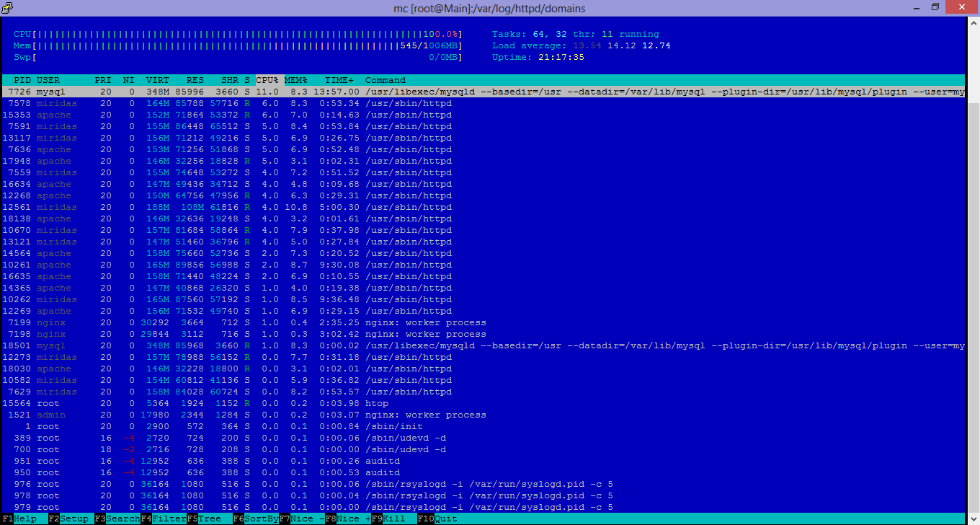Viewport: 980px width, 525px height.
Task: Select process row with PID 10261
Action: click(483, 265)
